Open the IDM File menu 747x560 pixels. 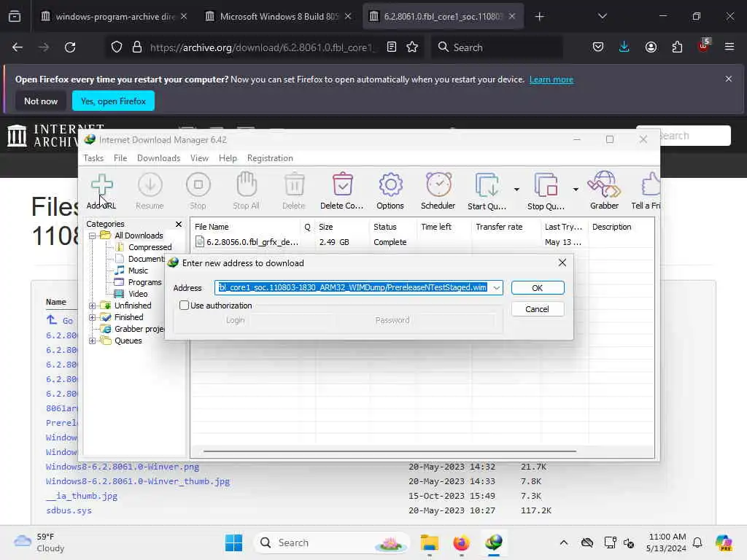tap(120, 158)
